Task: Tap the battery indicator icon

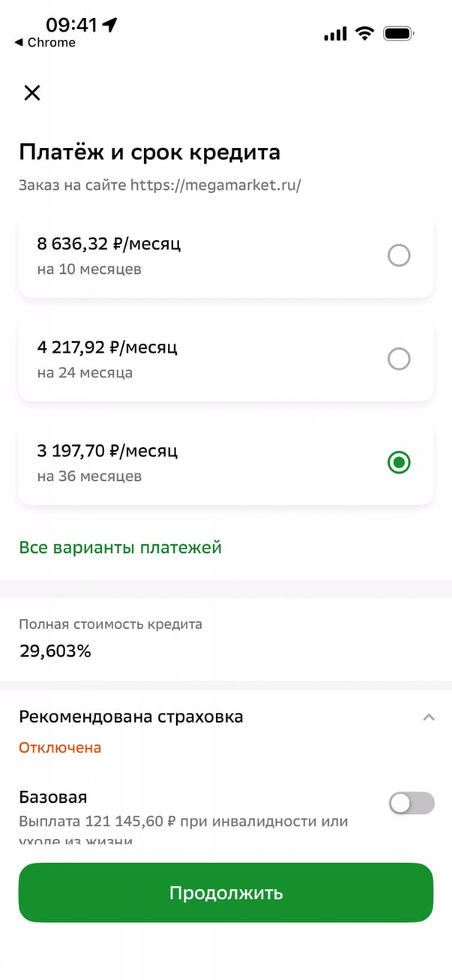Action: point(398,33)
